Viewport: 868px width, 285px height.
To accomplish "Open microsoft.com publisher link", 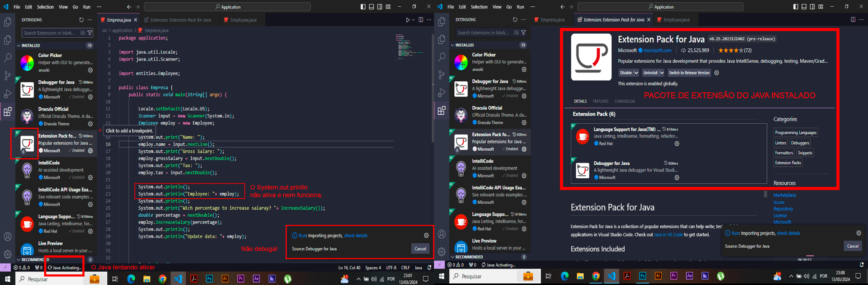I will point(657,50).
